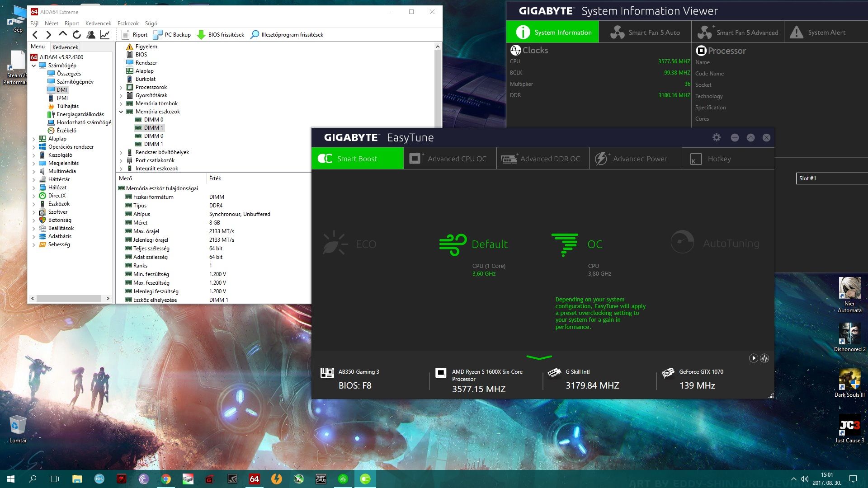Open Smart Fan 5 Auto tab
This screenshot has height=488, width=868.
(x=646, y=32)
